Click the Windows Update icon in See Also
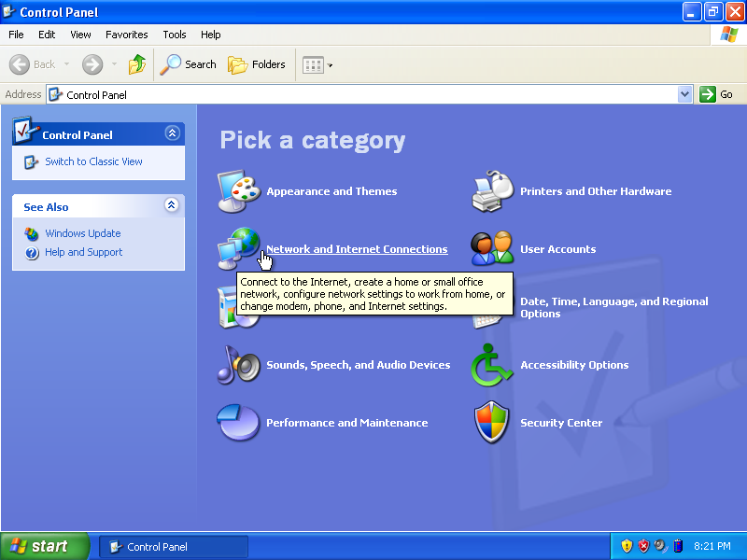Image resolution: width=747 pixels, height=560 pixels. 32,234
